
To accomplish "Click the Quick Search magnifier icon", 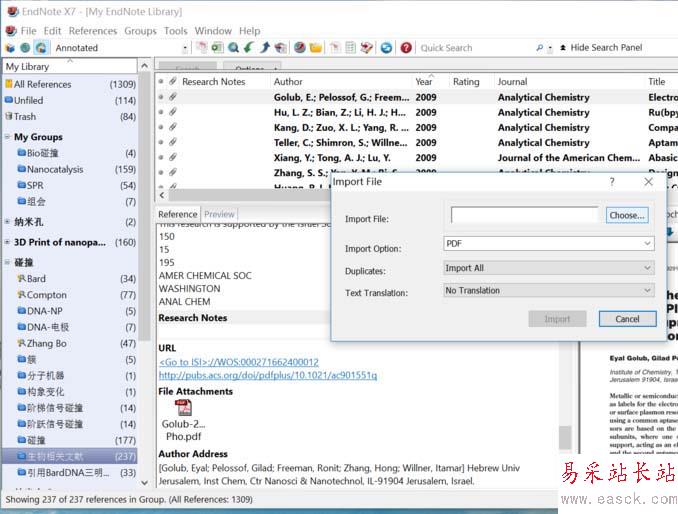I will pyautogui.click(x=539, y=48).
